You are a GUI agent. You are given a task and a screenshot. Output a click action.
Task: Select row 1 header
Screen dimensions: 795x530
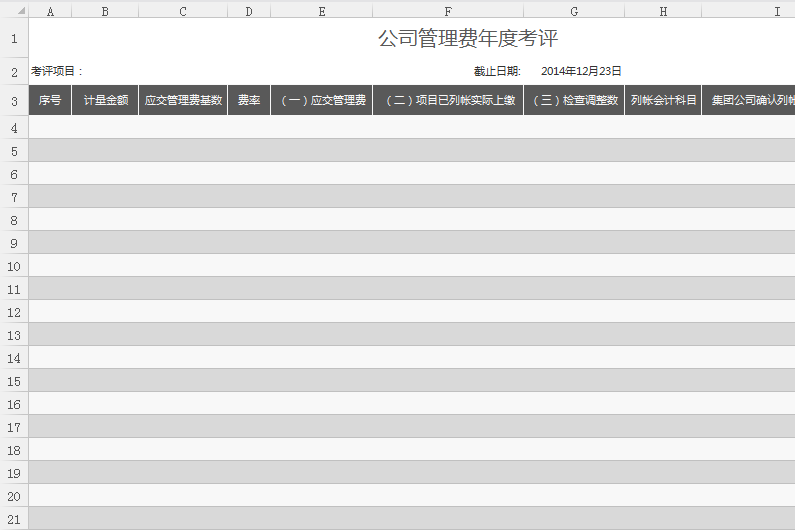tap(14, 39)
